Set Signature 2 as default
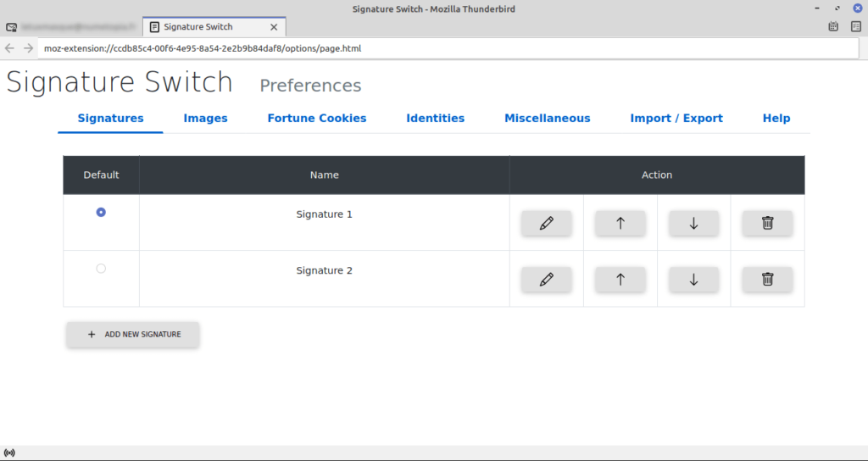 101,269
